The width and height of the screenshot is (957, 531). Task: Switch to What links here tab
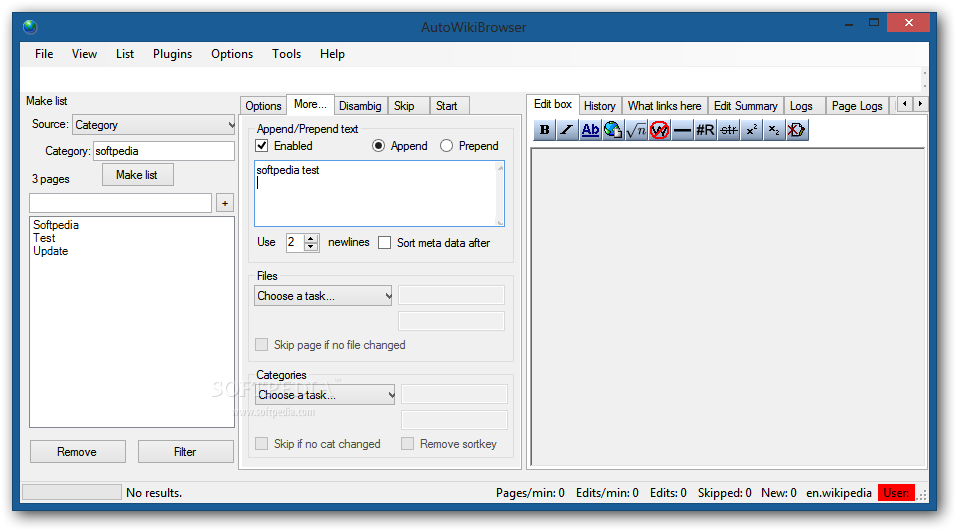[x=665, y=106]
